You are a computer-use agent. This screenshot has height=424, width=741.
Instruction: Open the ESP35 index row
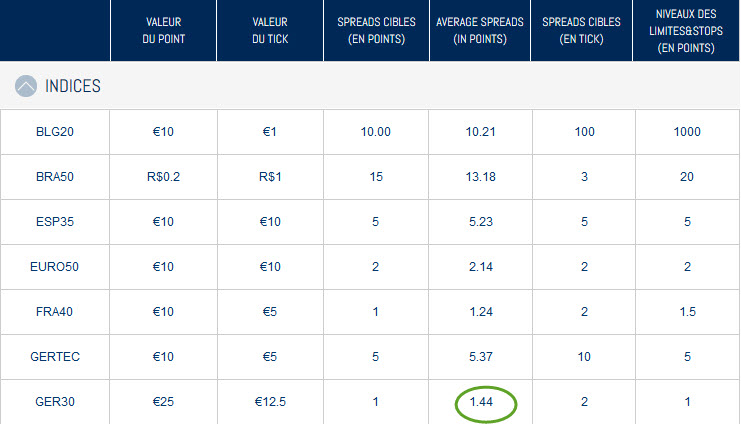pos(55,220)
